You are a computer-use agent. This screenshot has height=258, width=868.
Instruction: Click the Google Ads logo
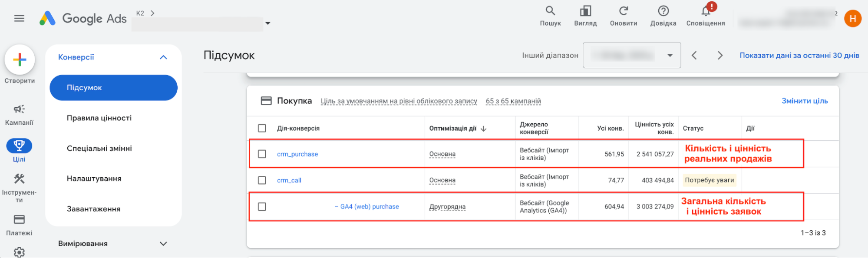83,18
